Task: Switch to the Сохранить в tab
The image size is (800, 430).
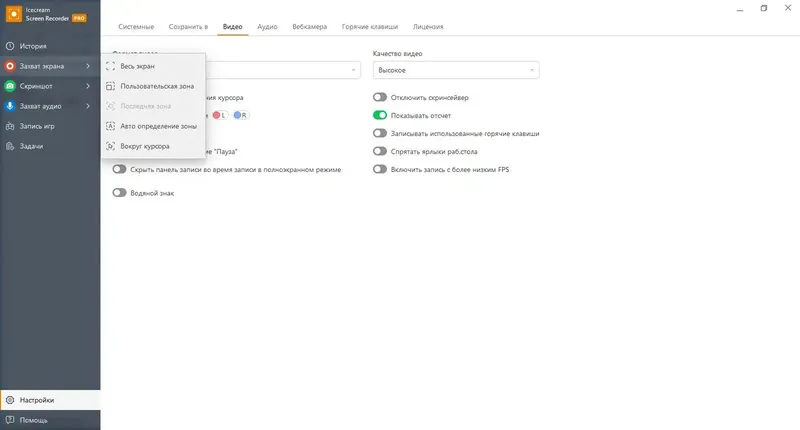Action: [x=188, y=27]
